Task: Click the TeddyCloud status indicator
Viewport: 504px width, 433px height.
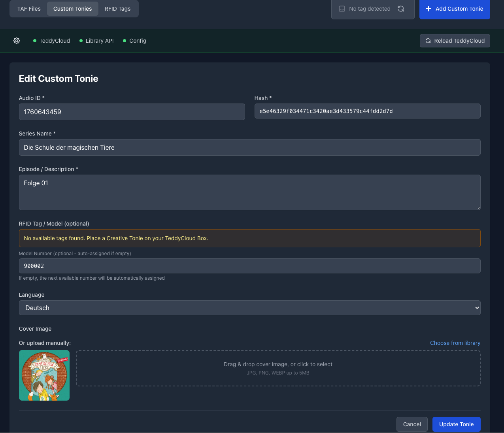Action: click(x=51, y=41)
